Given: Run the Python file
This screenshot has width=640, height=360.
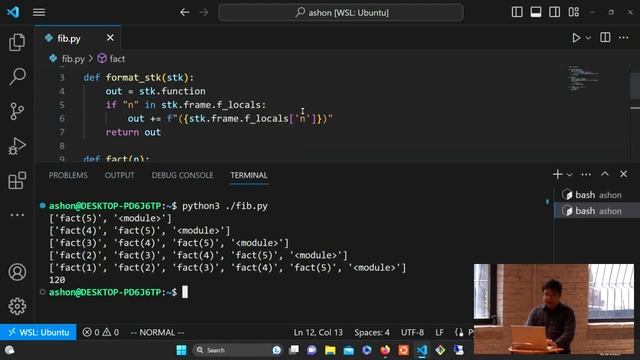Looking at the screenshot, I should (x=576, y=38).
